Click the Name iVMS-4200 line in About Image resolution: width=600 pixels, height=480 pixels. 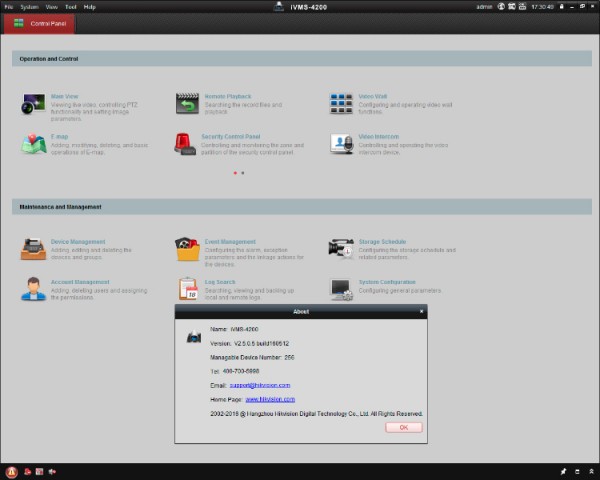click(x=234, y=329)
